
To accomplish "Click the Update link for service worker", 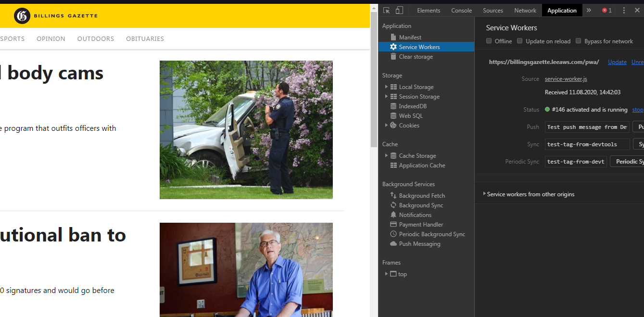I will pyautogui.click(x=617, y=62).
